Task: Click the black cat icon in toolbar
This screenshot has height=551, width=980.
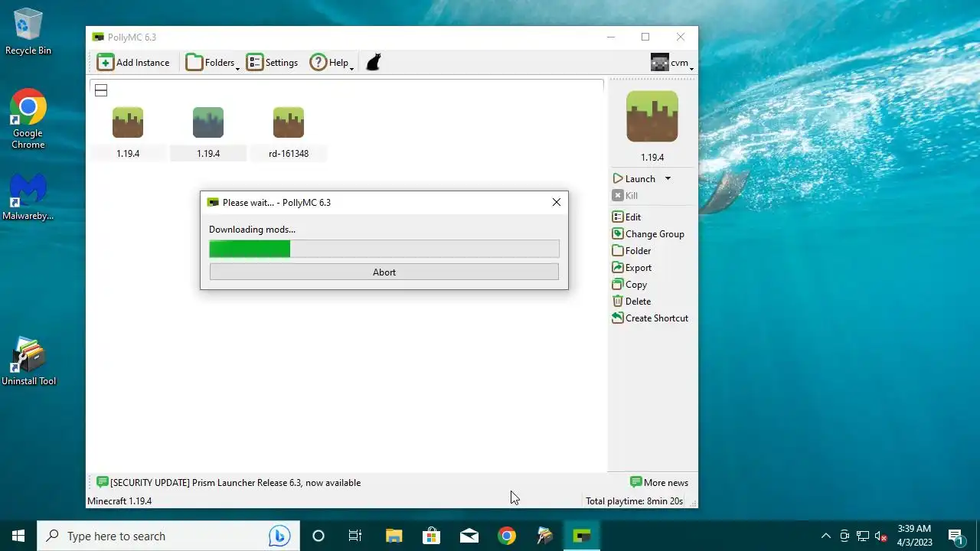Action: (x=373, y=63)
